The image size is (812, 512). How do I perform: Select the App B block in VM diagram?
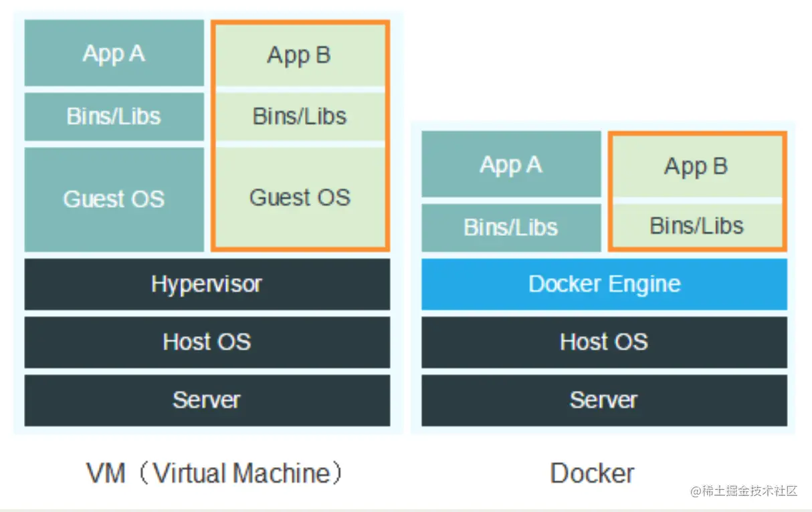[300, 55]
